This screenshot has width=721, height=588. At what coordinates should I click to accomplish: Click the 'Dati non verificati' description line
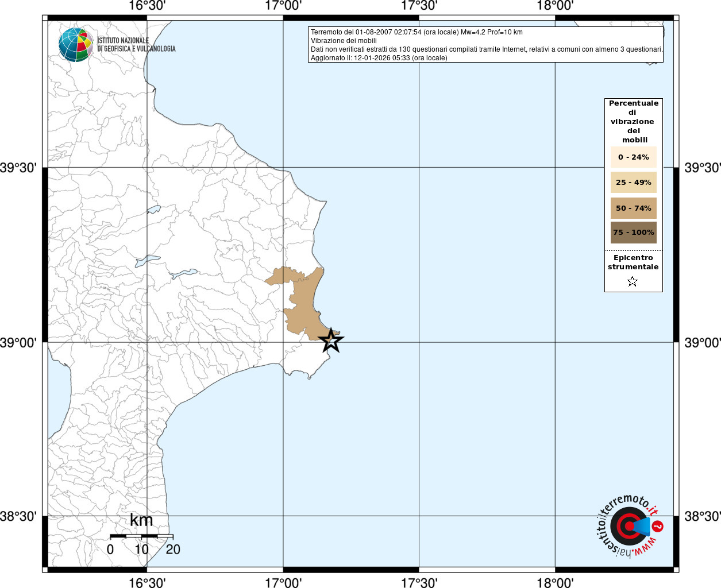[487, 49]
